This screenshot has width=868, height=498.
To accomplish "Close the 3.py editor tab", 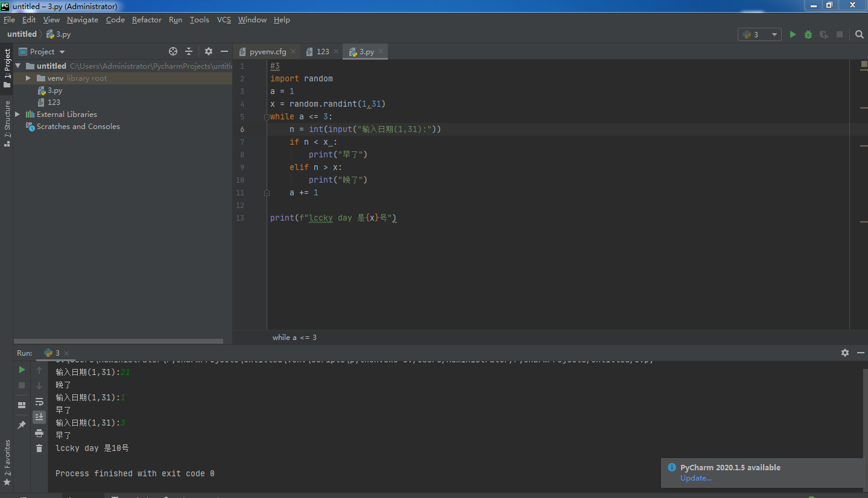I will (x=381, y=52).
